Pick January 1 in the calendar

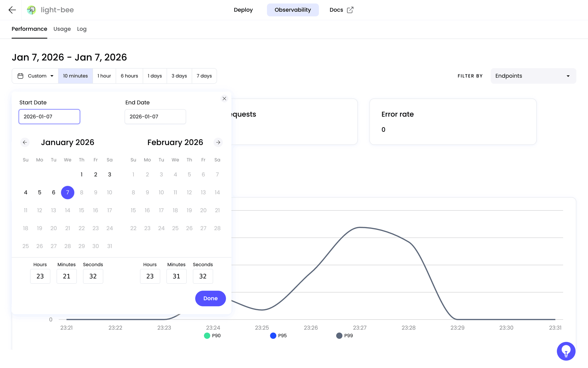coord(81,174)
